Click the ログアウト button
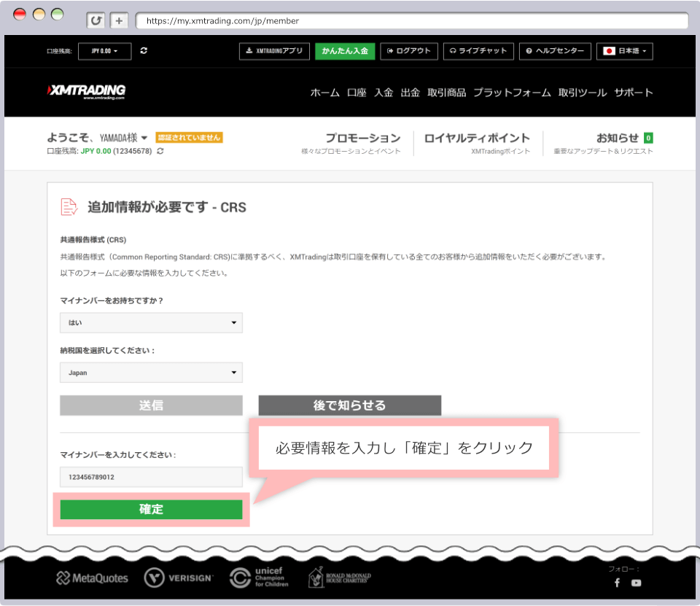Image resolution: width=700 pixels, height=606 pixels. tap(409, 51)
